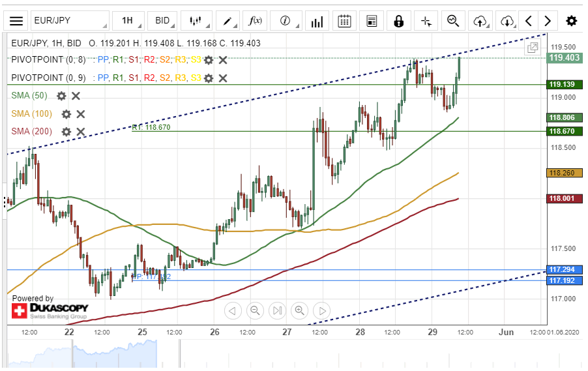Click the bottom chart overview scroll strip
588x371 pixels.
tap(274, 355)
